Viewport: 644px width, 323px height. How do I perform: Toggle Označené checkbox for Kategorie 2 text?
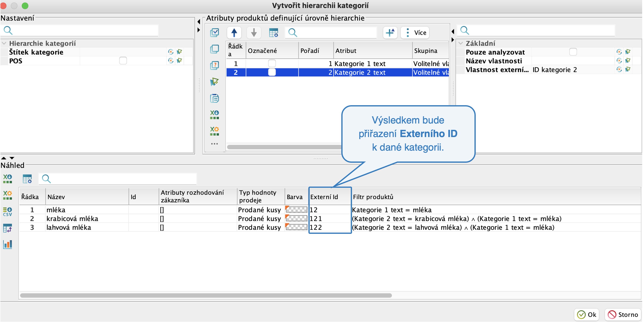272,72
